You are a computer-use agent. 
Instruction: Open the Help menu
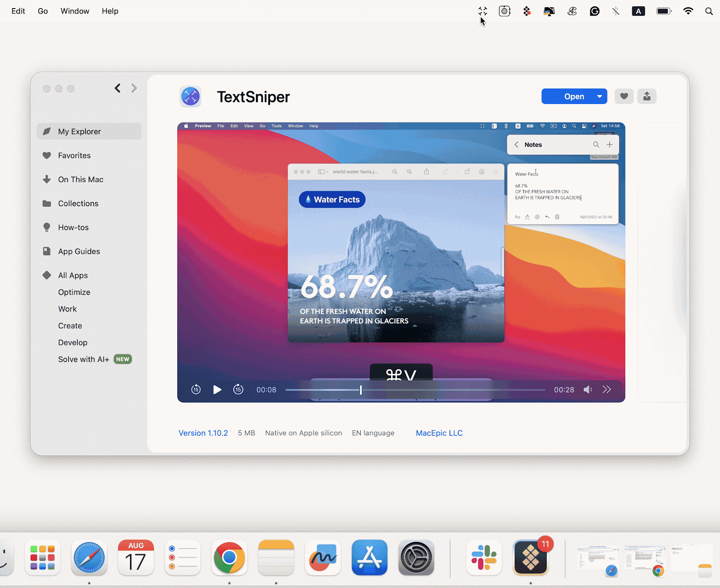tap(110, 11)
